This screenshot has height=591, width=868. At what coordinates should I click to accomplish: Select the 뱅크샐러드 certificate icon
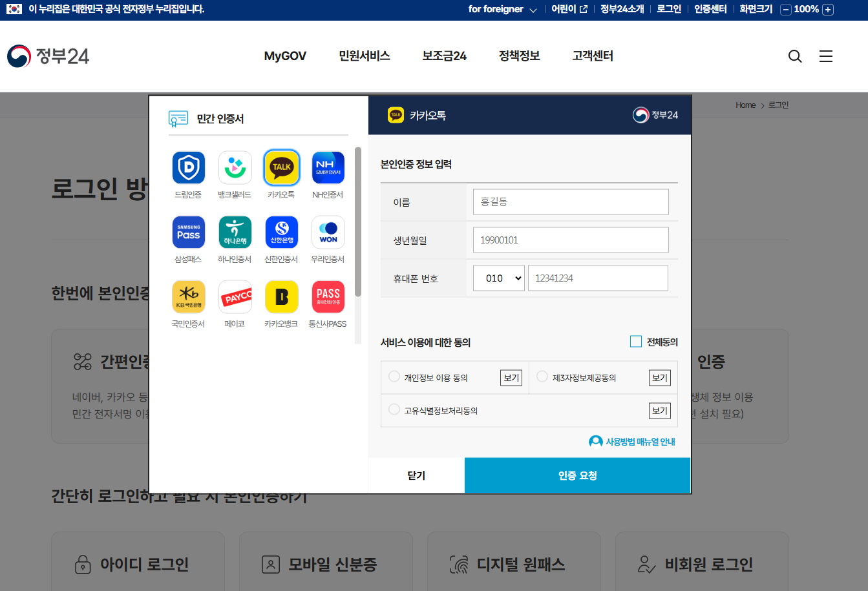tap(235, 167)
